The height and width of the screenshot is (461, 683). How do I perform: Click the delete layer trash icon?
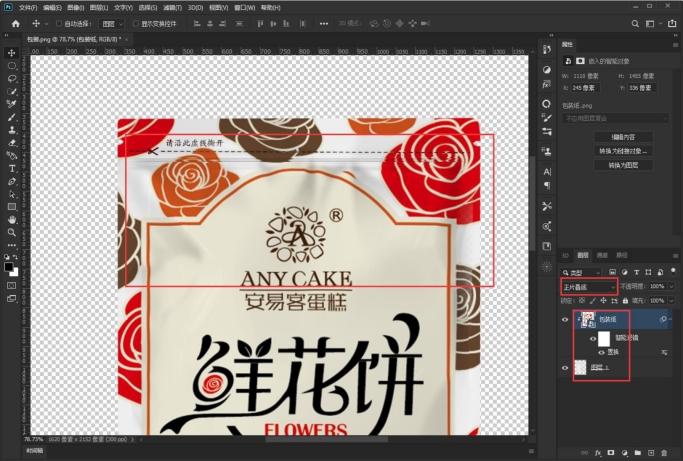pos(664,453)
